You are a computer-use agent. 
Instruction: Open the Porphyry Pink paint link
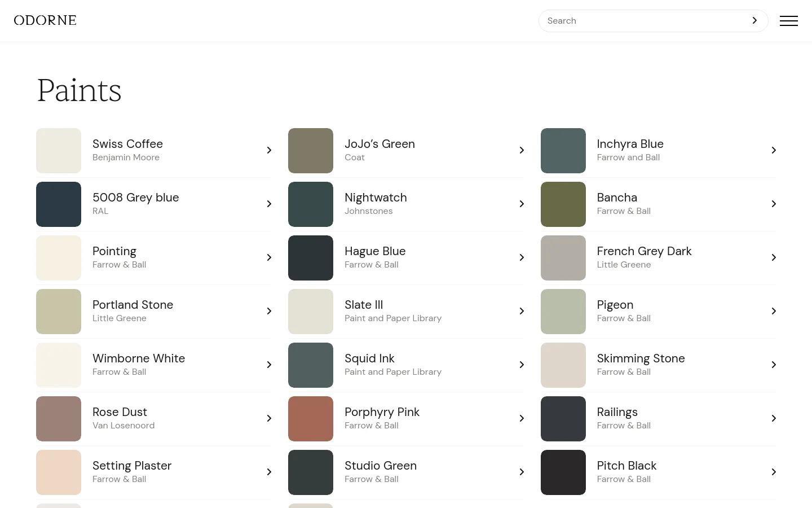coord(406,419)
